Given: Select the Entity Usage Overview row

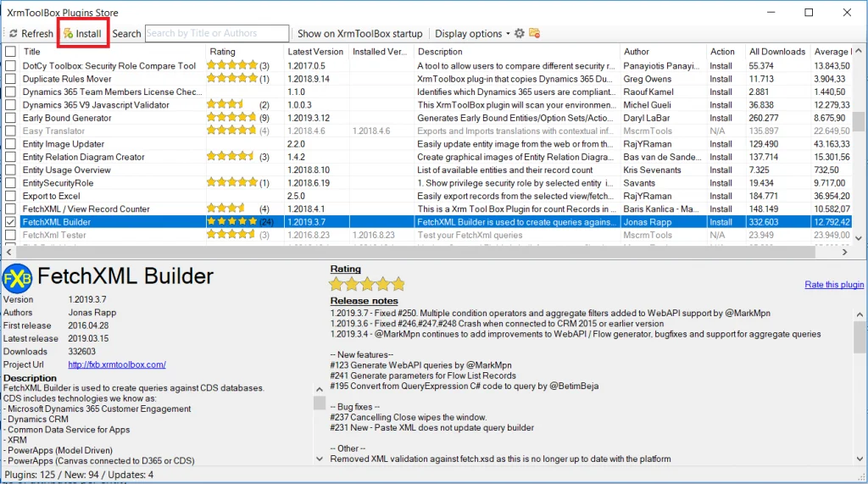Looking at the screenshot, I should (426, 170).
